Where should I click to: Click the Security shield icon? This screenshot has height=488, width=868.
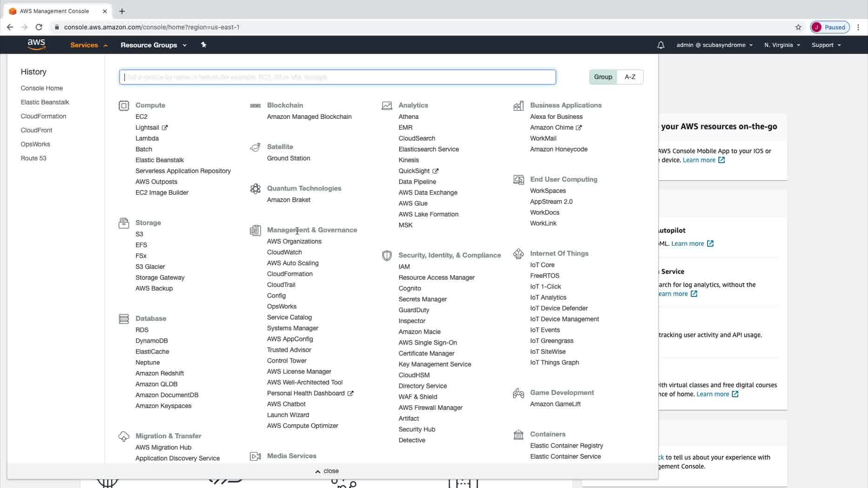[x=387, y=256]
